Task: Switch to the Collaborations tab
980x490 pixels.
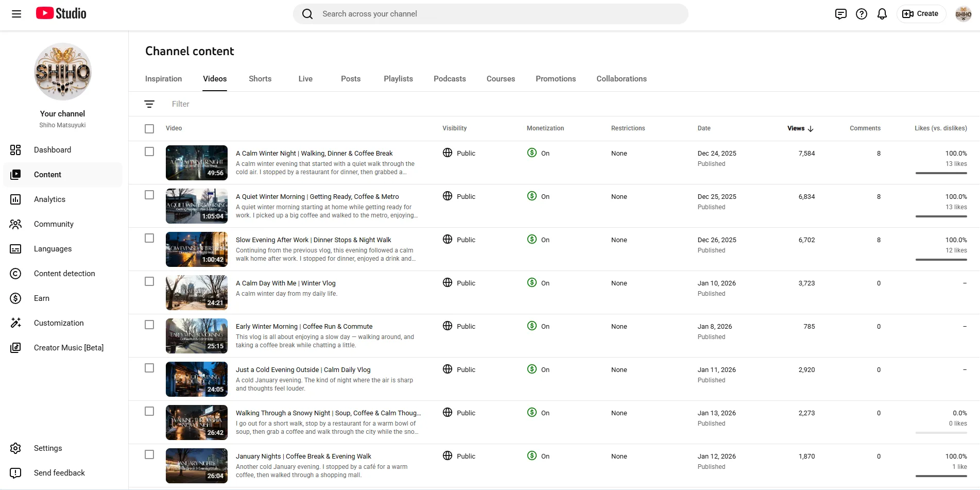Action: [x=622, y=79]
